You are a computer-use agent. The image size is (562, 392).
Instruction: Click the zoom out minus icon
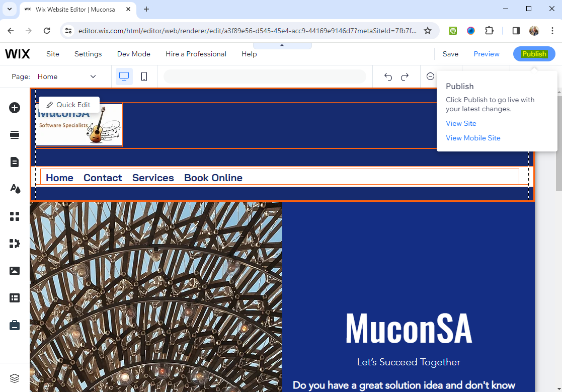point(431,76)
